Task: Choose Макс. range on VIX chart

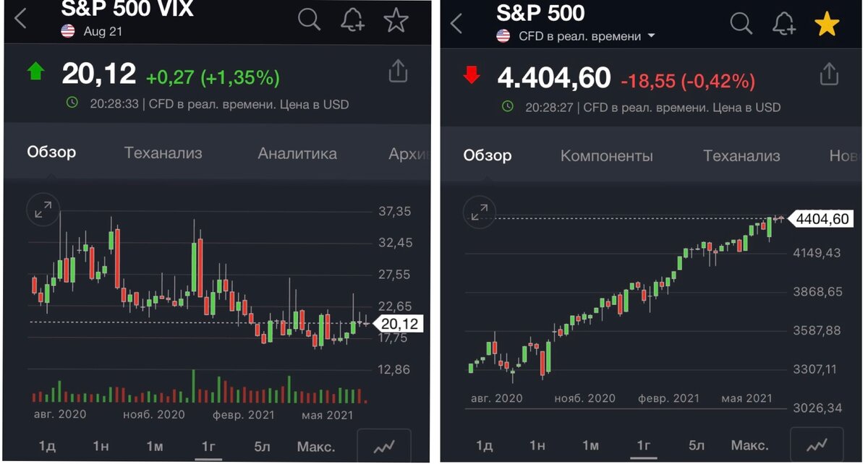Action: pyautogui.click(x=315, y=446)
